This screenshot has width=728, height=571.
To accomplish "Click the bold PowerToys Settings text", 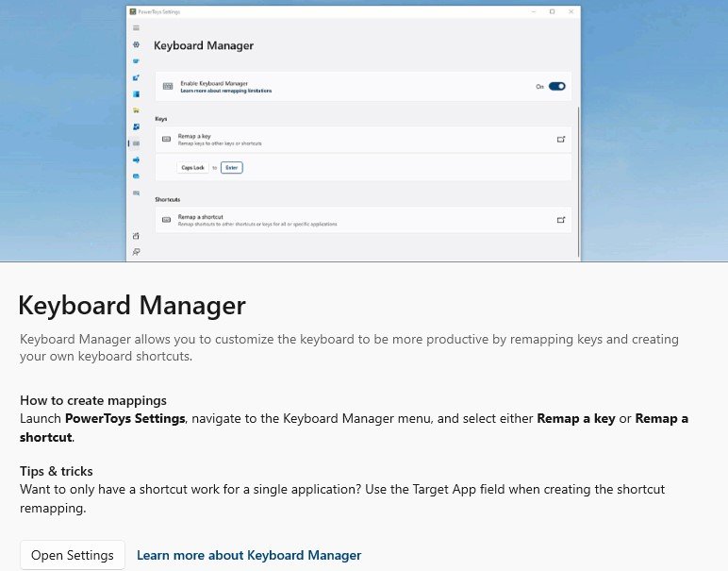I will (x=124, y=419).
